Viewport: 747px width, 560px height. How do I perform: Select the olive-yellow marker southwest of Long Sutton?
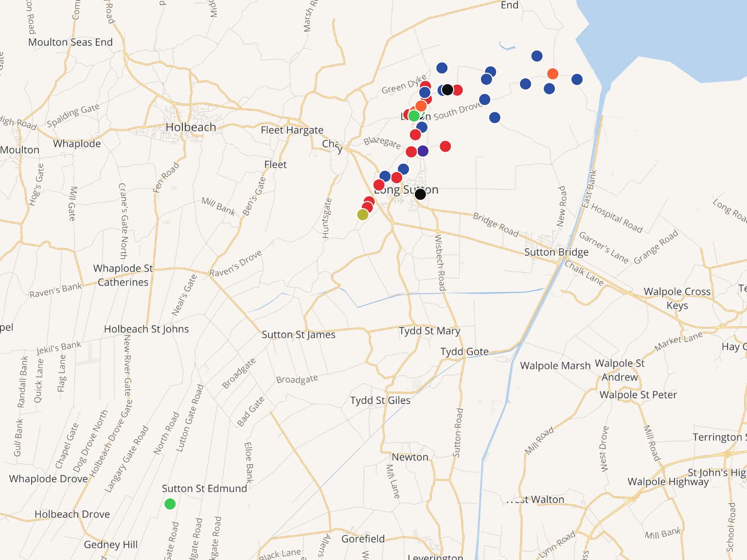click(x=363, y=214)
